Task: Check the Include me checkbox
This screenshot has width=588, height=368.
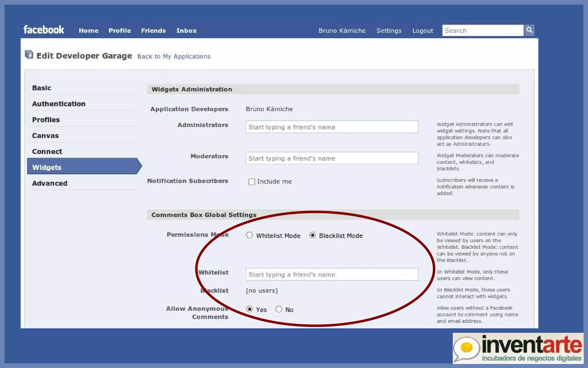Action: pos(252,182)
